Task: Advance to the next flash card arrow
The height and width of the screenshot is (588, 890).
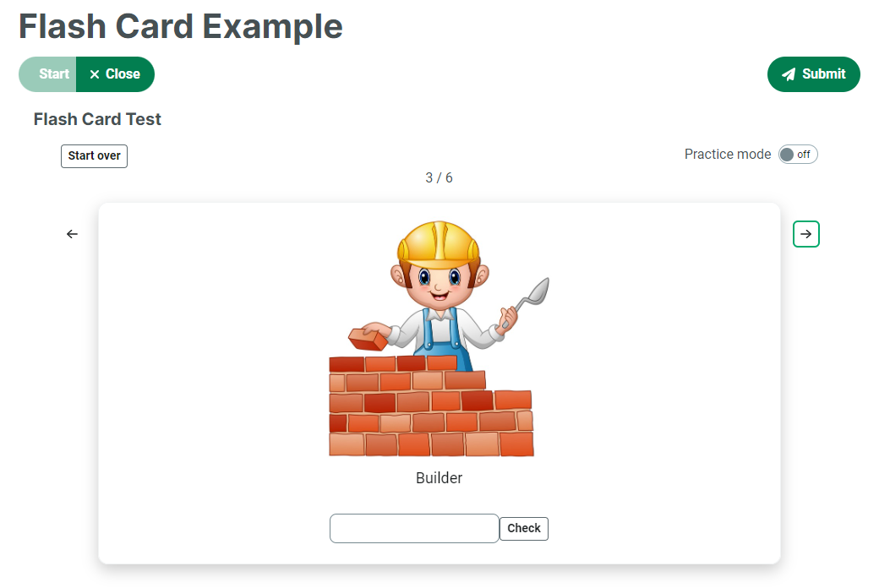Action: pyautogui.click(x=806, y=234)
